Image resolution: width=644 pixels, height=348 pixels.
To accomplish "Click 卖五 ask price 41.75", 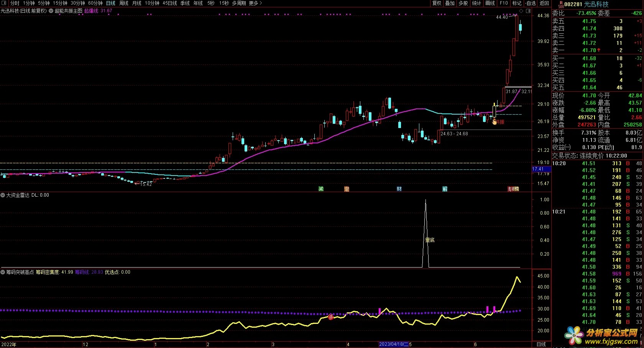I will (589, 21).
